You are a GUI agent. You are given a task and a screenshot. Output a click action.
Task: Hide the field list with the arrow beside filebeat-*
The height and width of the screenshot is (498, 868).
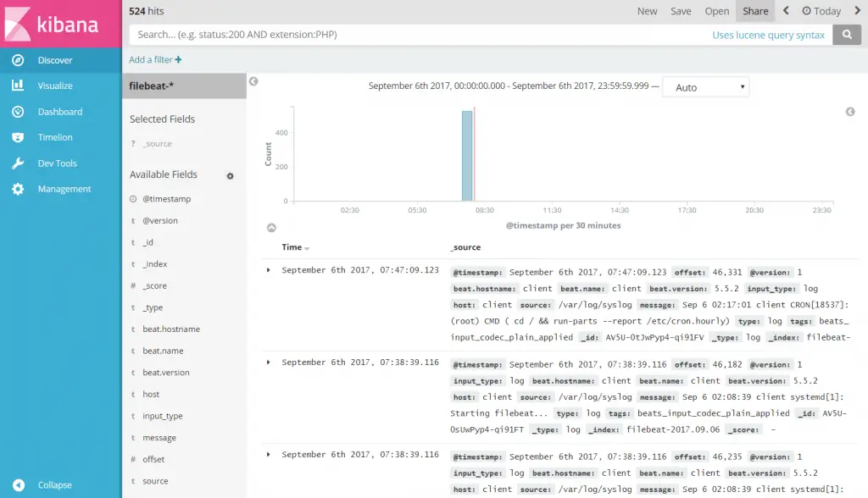(253, 81)
